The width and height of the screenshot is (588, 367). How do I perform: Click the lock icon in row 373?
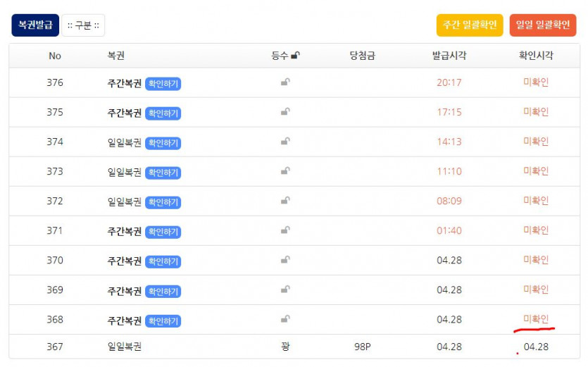[285, 171]
